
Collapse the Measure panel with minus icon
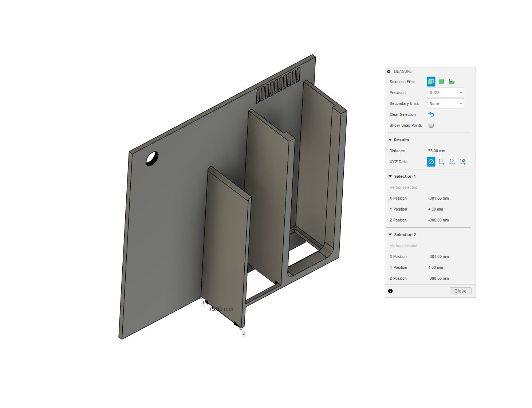click(x=389, y=72)
